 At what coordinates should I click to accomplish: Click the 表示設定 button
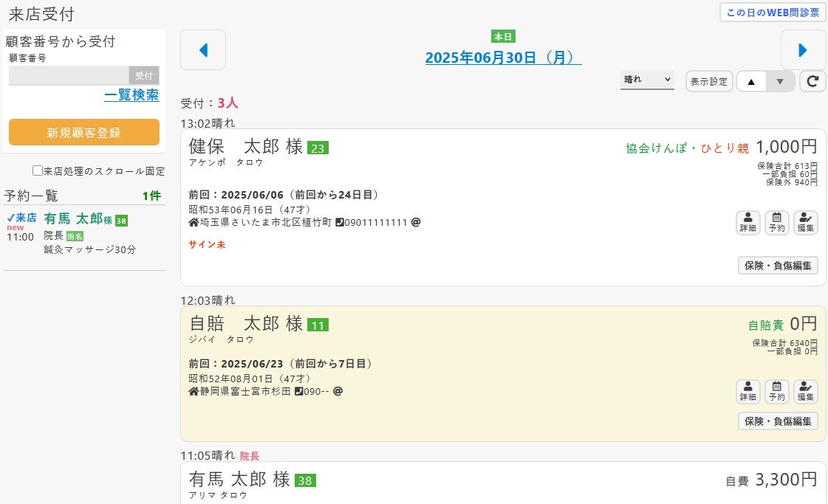tap(708, 81)
